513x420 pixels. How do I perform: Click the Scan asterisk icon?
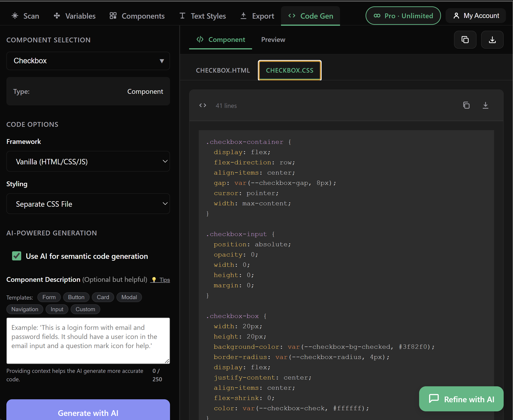pyautogui.click(x=15, y=16)
